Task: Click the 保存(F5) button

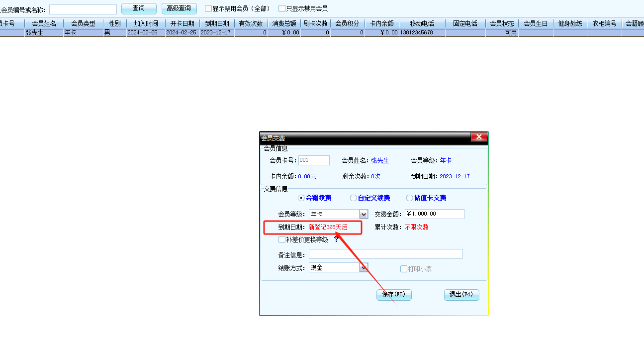Action: click(394, 295)
